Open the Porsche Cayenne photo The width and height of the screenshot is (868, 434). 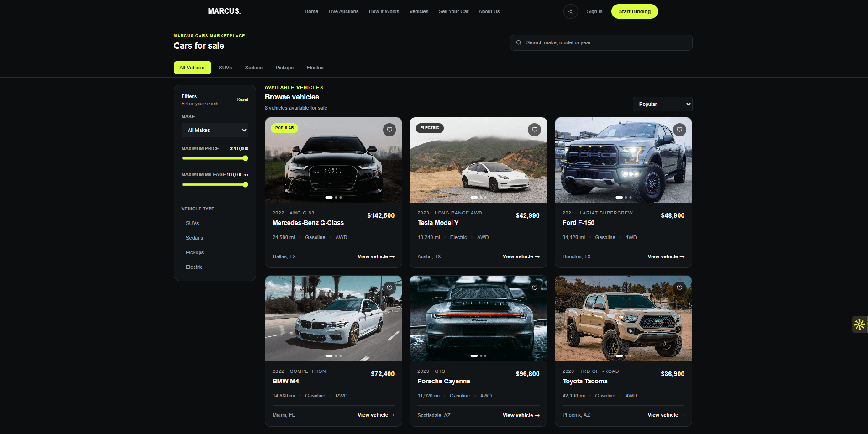pyautogui.click(x=479, y=319)
